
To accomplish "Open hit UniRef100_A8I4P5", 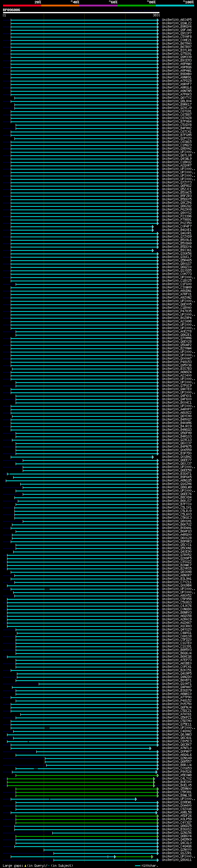I will [177, 20].
